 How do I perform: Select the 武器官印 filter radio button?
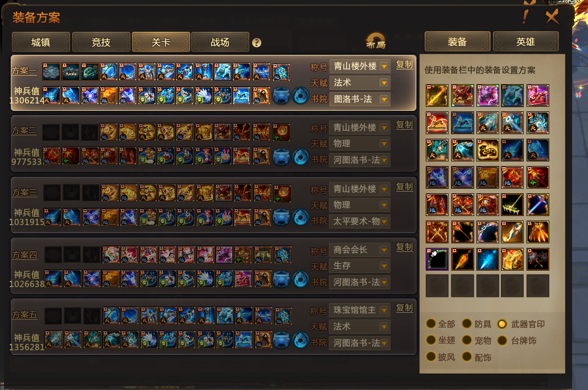point(501,324)
